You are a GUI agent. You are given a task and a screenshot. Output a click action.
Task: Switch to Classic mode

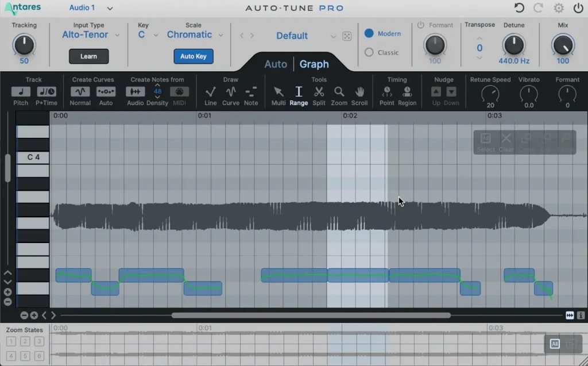pos(370,52)
